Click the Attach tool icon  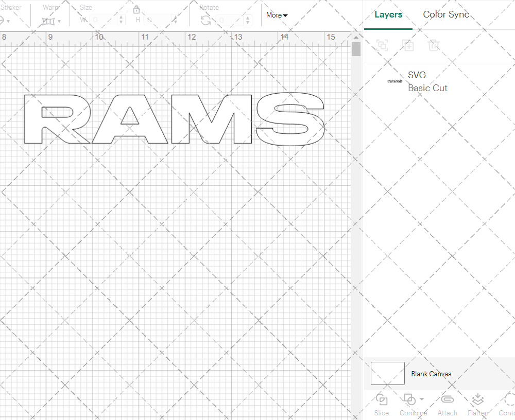tap(447, 399)
